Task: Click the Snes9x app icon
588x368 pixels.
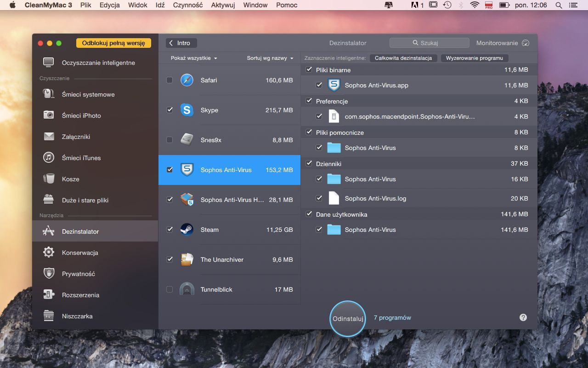Action: coord(187,140)
